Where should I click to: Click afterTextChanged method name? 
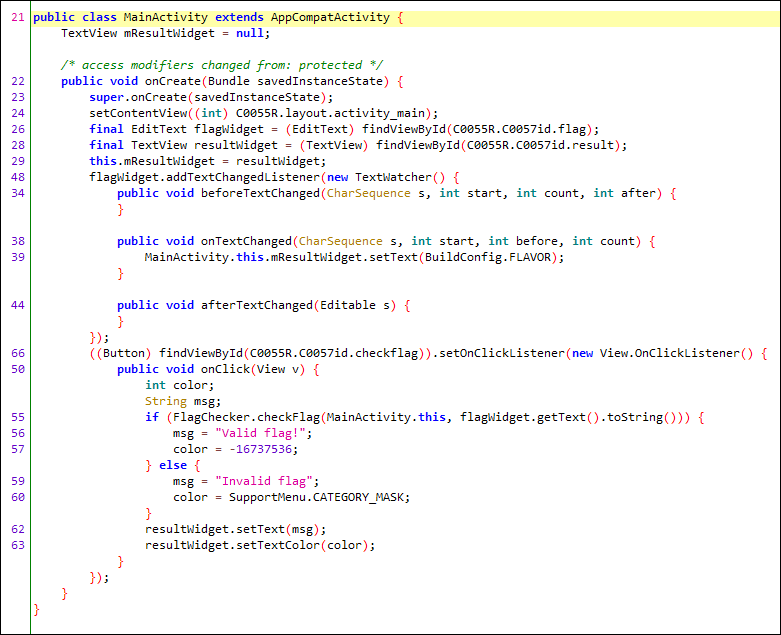tap(257, 305)
